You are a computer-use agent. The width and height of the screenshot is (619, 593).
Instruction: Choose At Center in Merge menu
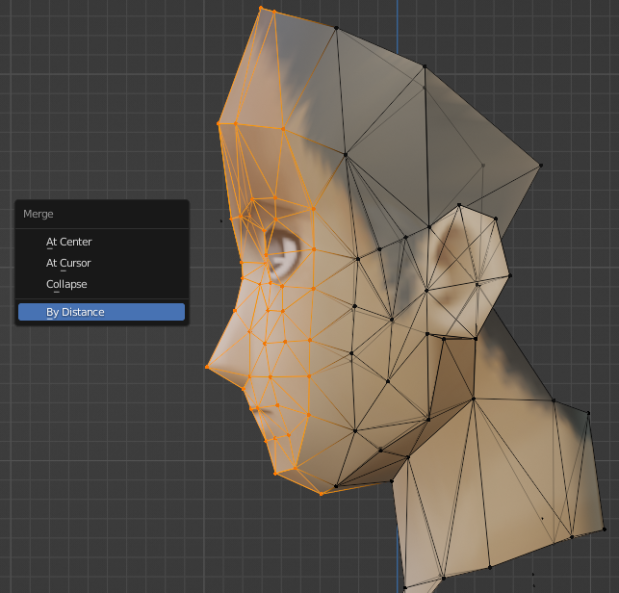pyautogui.click(x=101, y=242)
